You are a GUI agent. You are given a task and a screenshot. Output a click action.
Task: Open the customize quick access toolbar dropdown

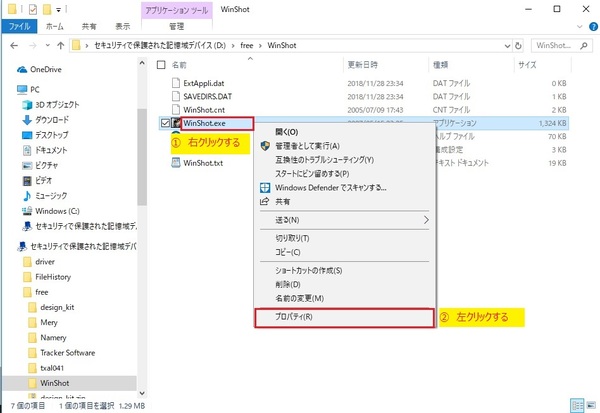click(59, 9)
